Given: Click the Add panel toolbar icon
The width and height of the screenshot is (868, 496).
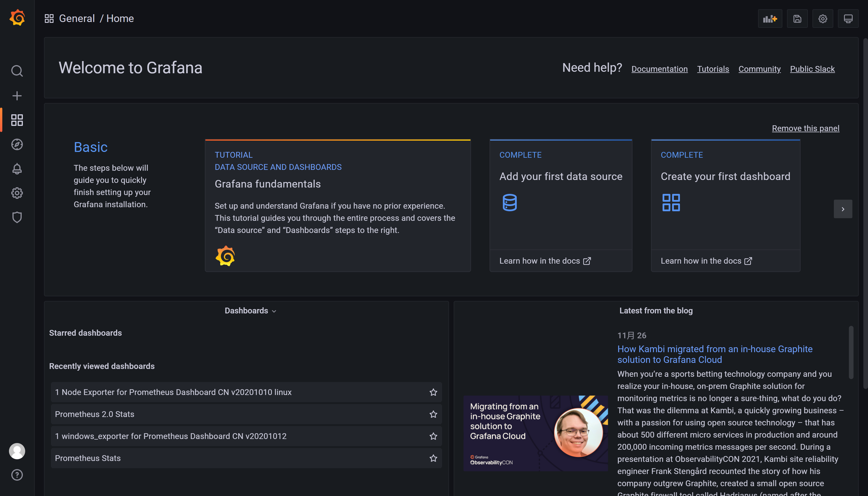Looking at the screenshot, I should coord(770,19).
